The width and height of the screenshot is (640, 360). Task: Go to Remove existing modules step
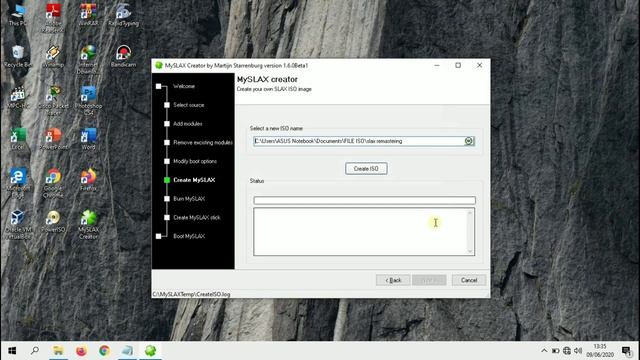pos(203,142)
